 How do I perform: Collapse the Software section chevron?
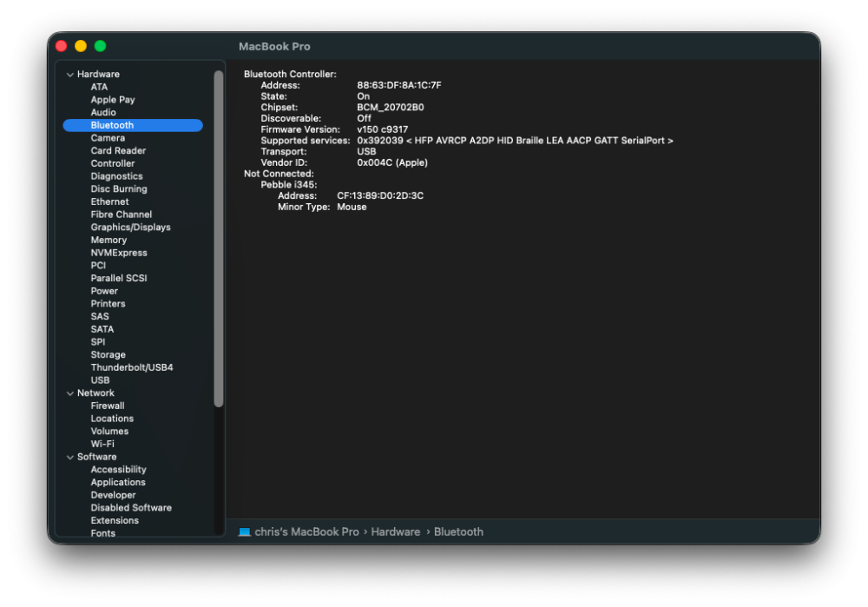click(x=70, y=457)
